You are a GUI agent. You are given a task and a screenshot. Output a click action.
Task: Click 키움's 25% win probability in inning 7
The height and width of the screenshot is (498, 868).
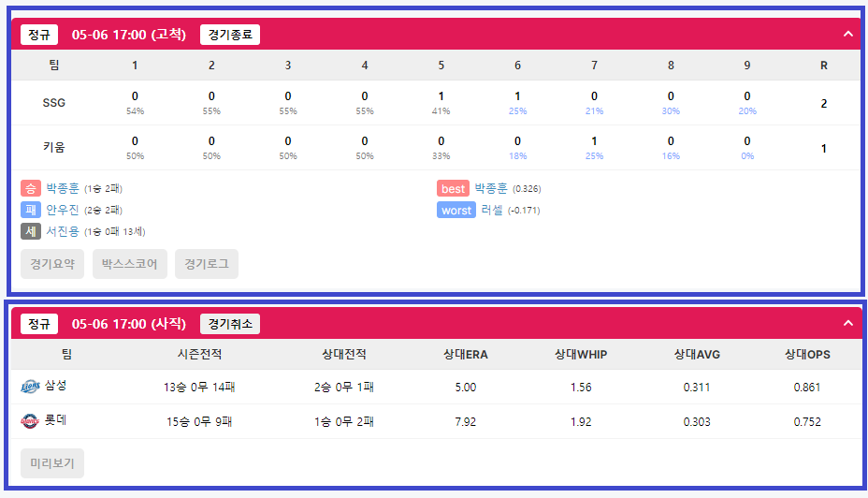(594, 156)
